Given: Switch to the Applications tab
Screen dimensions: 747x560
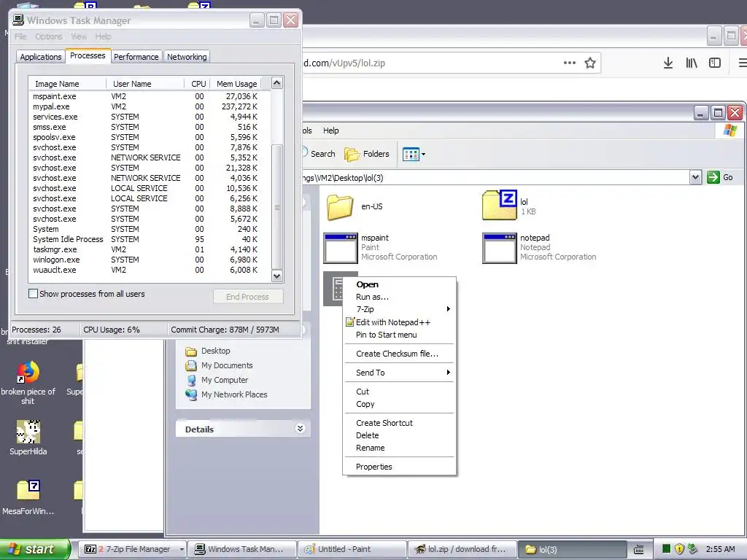Looking at the screenshot, I should point(41,57).
